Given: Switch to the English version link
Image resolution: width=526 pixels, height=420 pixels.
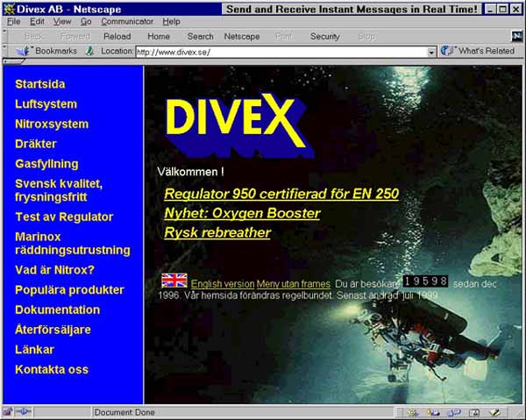Looking at the screenshot, I should (x=223, y=284).
